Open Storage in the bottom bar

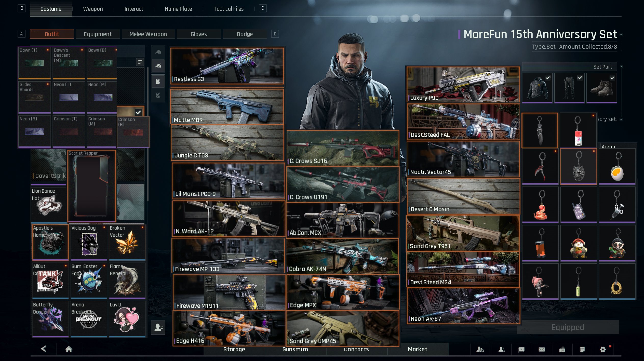tap(234, 350)
